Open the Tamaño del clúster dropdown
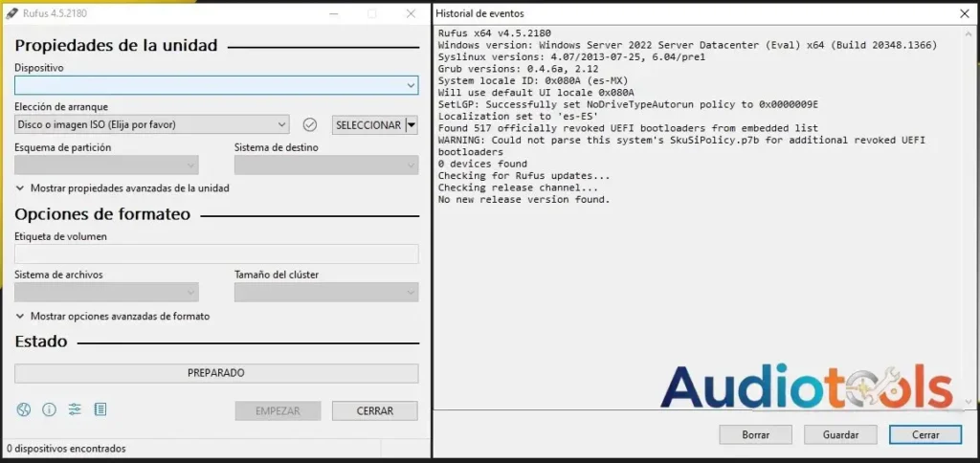The image size is (980, 463). point(326,293)
